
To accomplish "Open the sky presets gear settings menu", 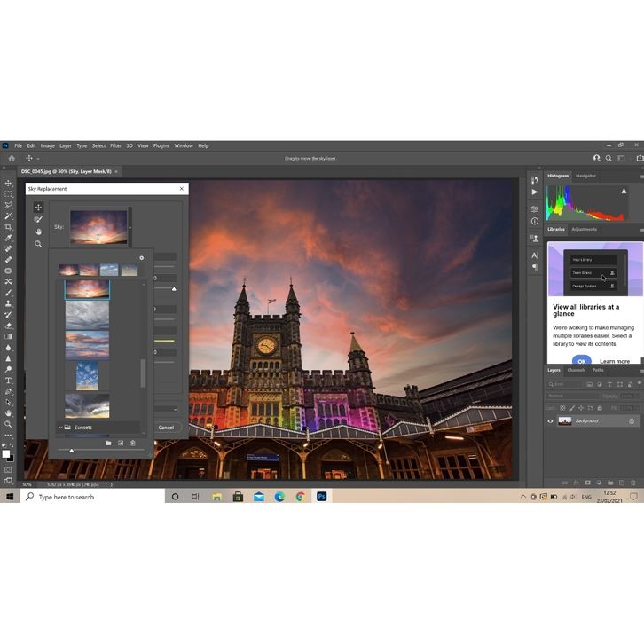I will 141,258.
